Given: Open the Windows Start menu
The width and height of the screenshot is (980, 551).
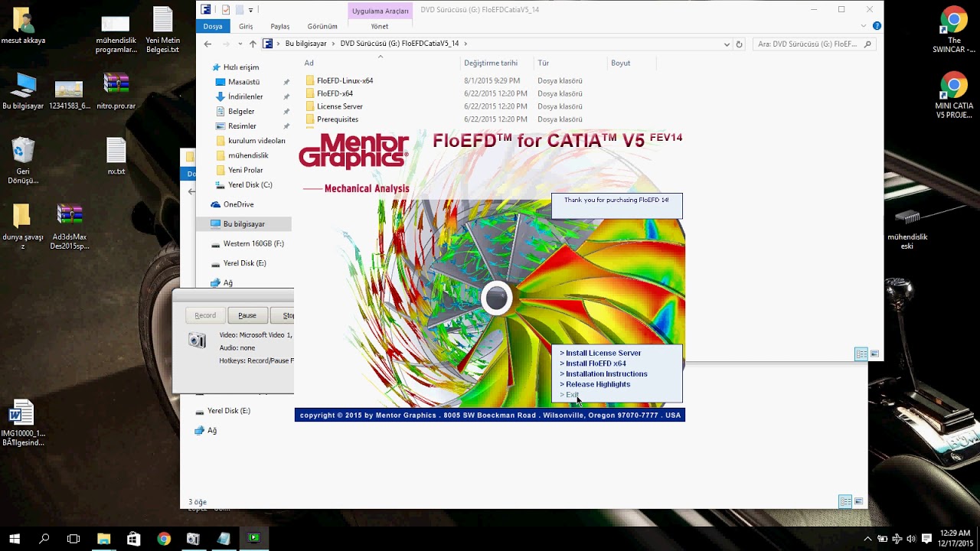Looking at the screenshot, I should [15, 539].
